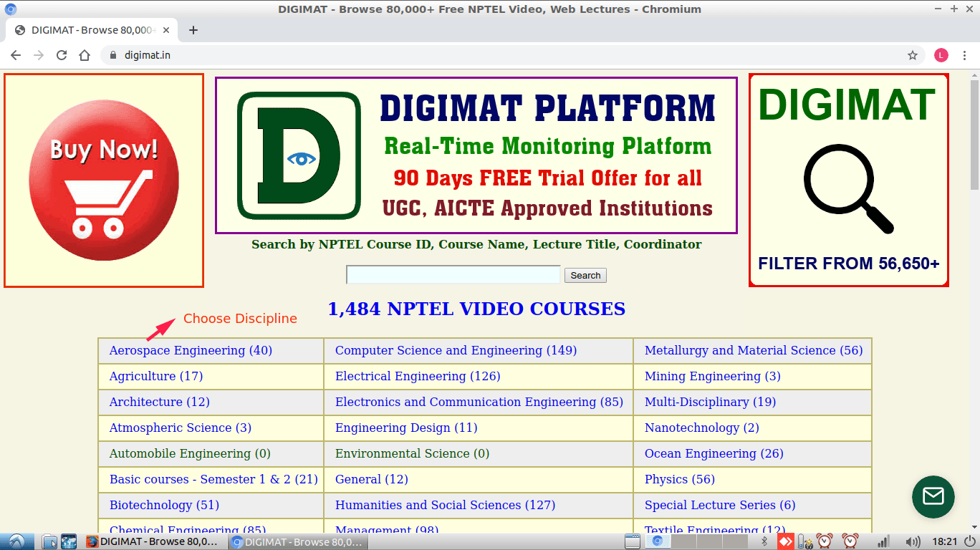Reload the digimat.in page
This screenshot has height=550, width=980.
point(62,55)
